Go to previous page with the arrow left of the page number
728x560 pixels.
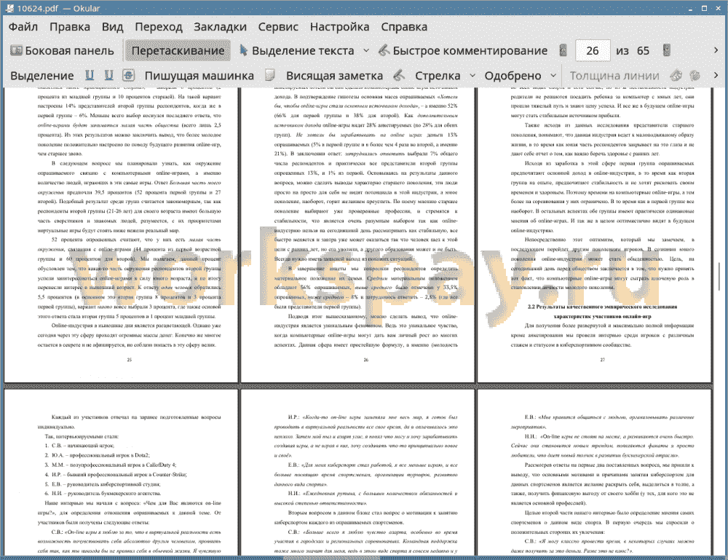563,51
